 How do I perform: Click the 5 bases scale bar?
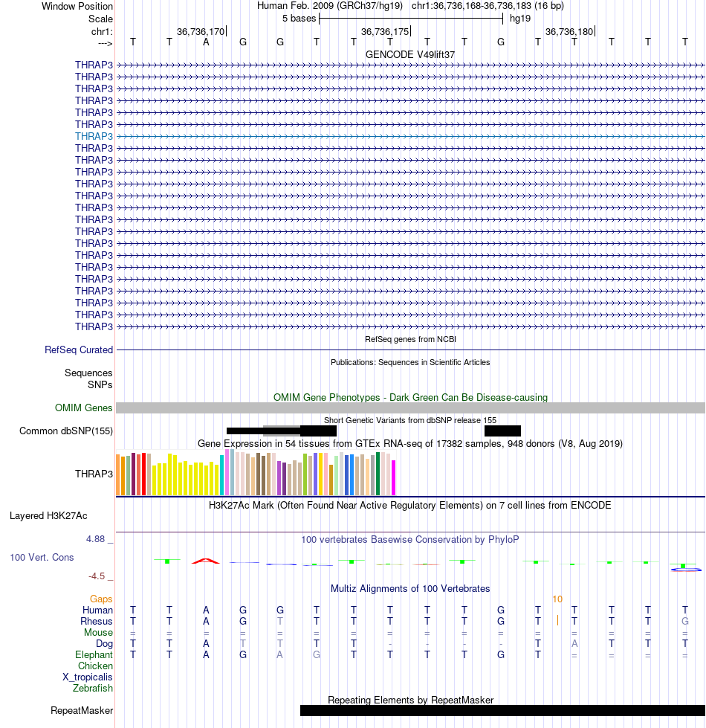[x=411, y=19]
